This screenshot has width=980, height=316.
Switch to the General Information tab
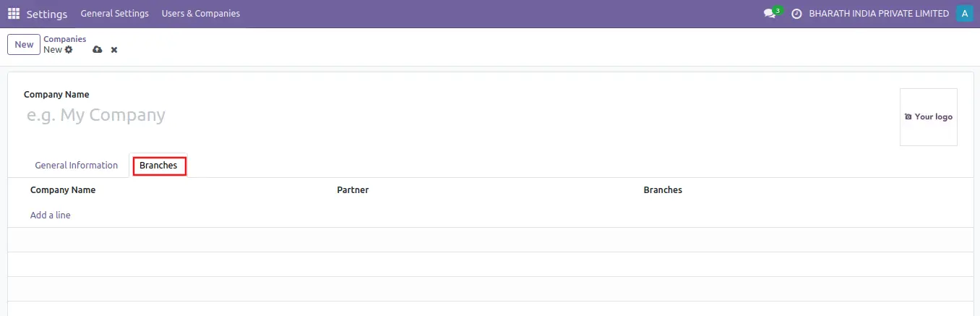pyautogui.click(x=77, y=166)
